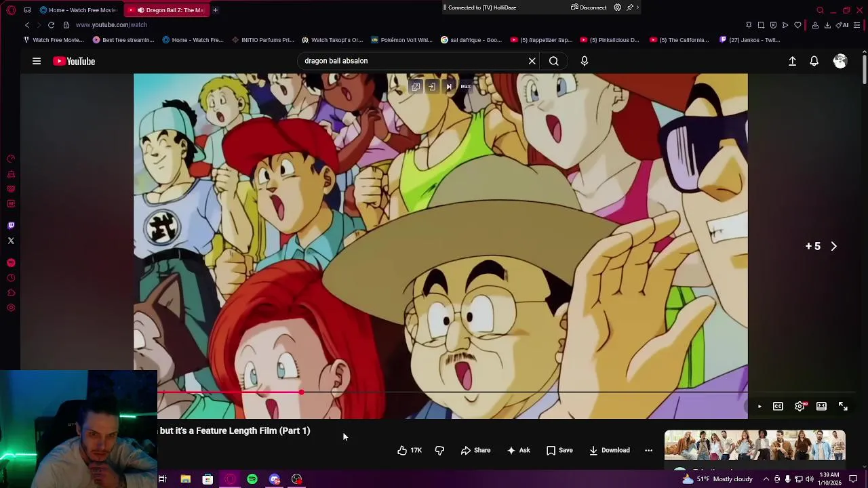This screenshot has height=488, width=868.
Task: Toggle theater mode on the player
Action: (x=821, y=406)
